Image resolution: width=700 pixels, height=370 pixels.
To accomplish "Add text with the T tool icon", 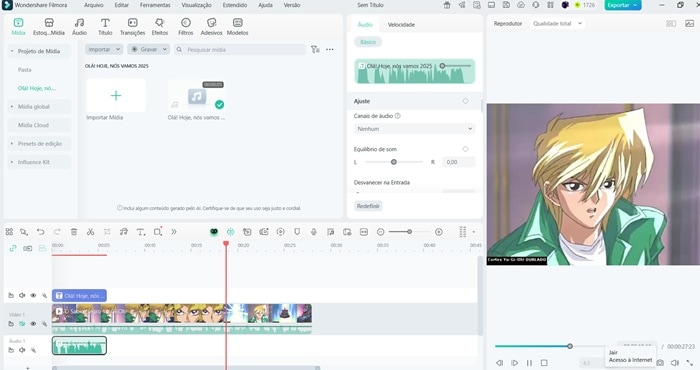I will pos(141,232).
